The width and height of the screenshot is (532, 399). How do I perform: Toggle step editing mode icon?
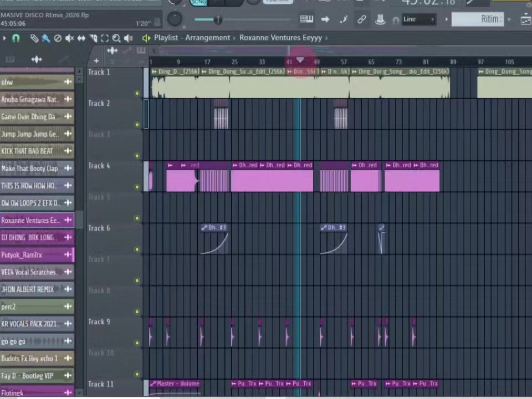[x=344, y=19]
